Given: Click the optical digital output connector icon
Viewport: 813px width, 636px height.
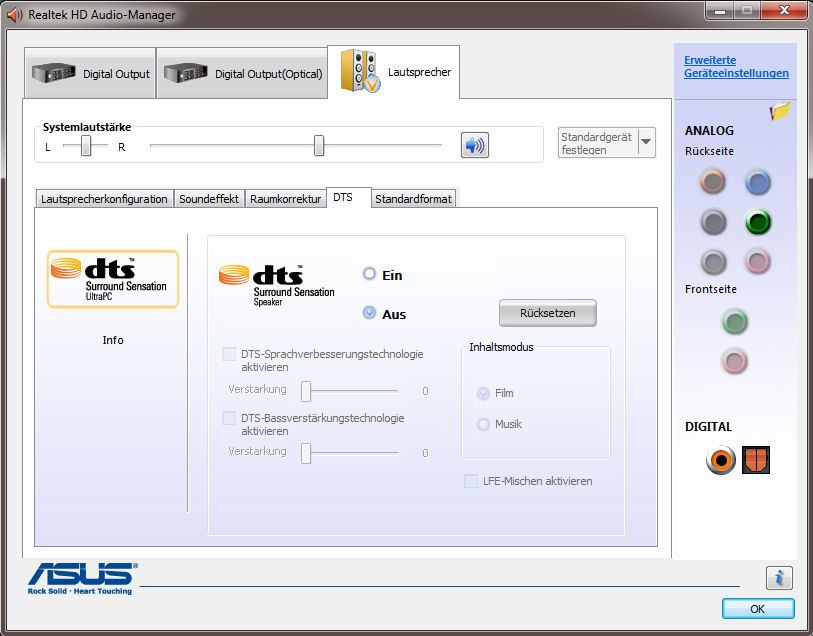Looking at the screenshot, I should [x=755, y=460].
